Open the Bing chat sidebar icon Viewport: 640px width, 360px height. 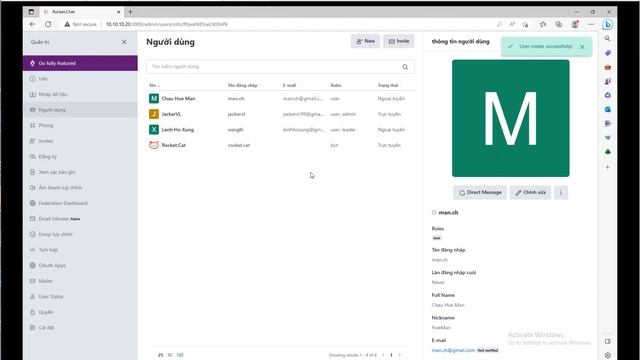coord(607,24)
